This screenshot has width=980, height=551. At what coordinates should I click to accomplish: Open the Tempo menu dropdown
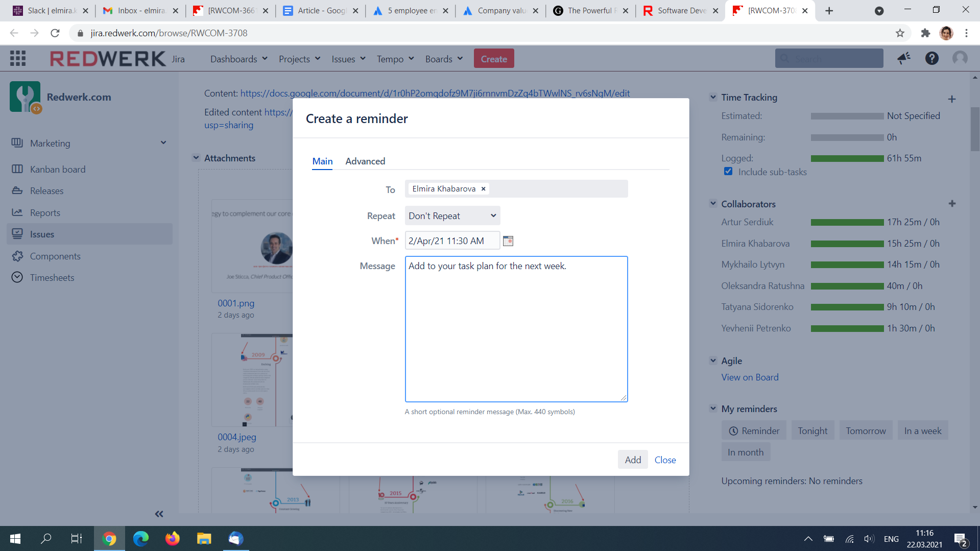(x=395, y=59)
